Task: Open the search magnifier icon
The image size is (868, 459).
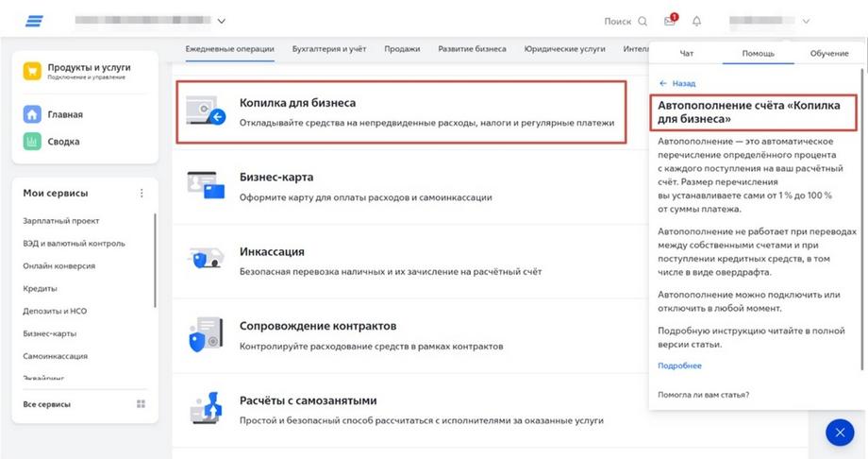Action: pos(643,21)
